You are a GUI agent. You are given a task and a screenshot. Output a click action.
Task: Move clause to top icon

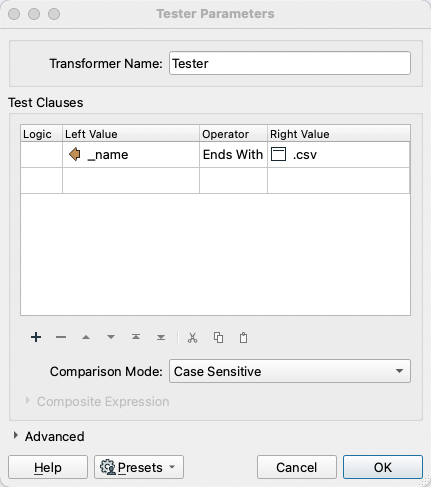pyautogui.click(x=136, y=337)
